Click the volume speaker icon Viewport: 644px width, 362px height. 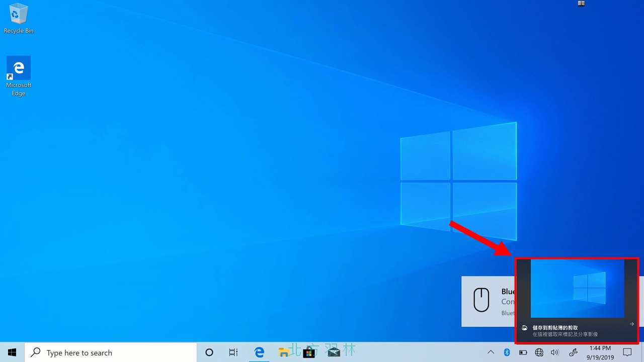(x=555, y=352)
